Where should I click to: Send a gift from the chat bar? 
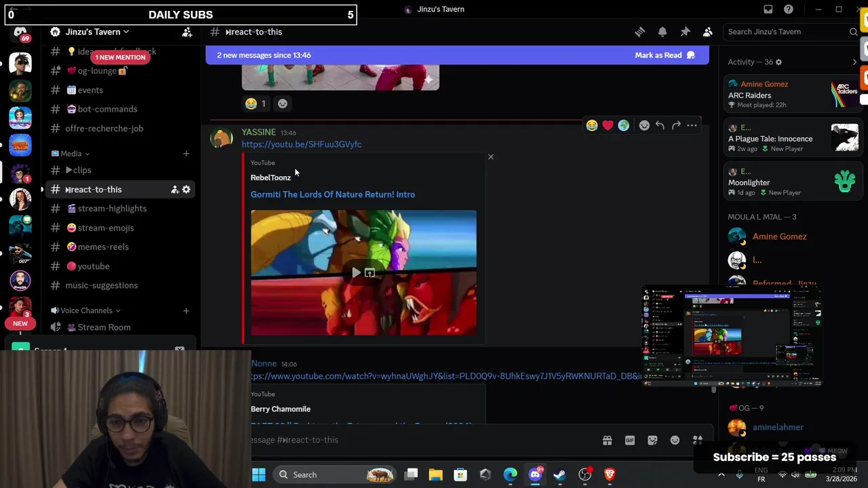607,441
